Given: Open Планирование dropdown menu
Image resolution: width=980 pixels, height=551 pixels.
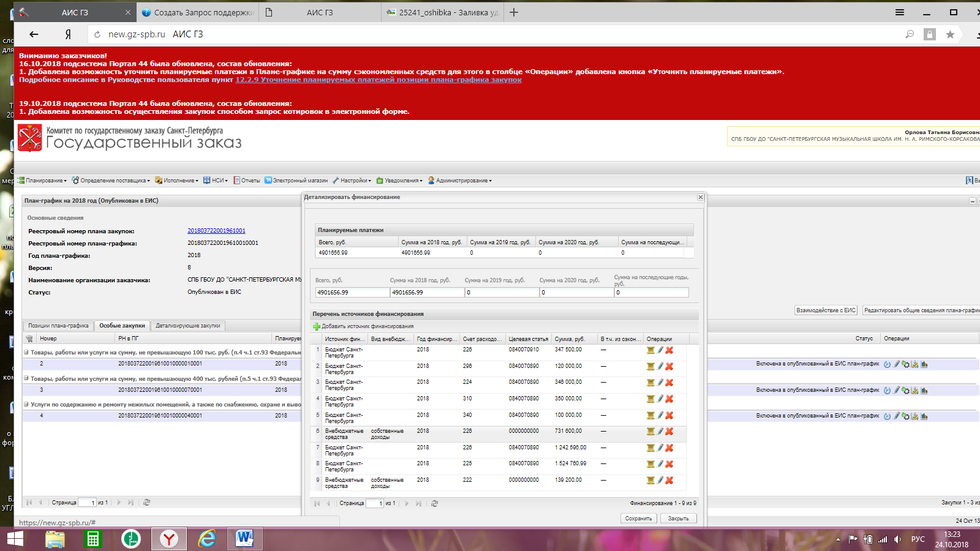Looking at the screenshot, I should point(42,181).
